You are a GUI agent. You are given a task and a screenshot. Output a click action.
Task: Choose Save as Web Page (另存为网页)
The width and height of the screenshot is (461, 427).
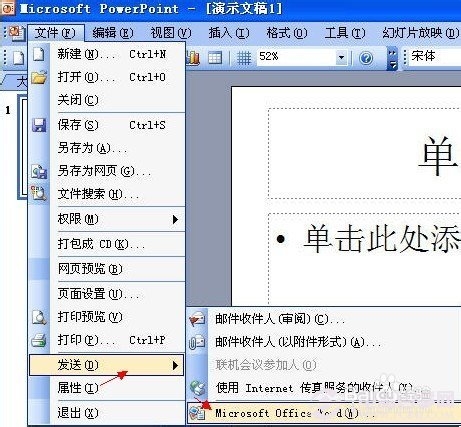107,171
